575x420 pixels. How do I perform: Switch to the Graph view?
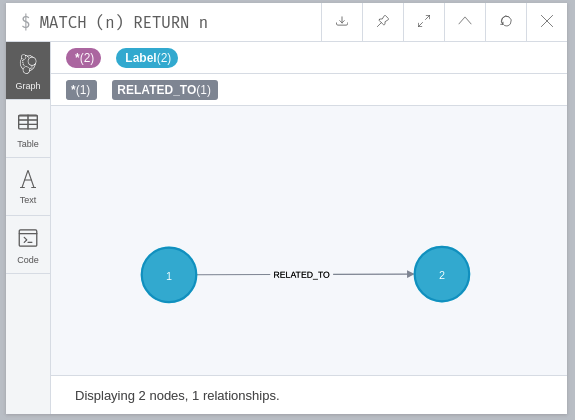28,71
